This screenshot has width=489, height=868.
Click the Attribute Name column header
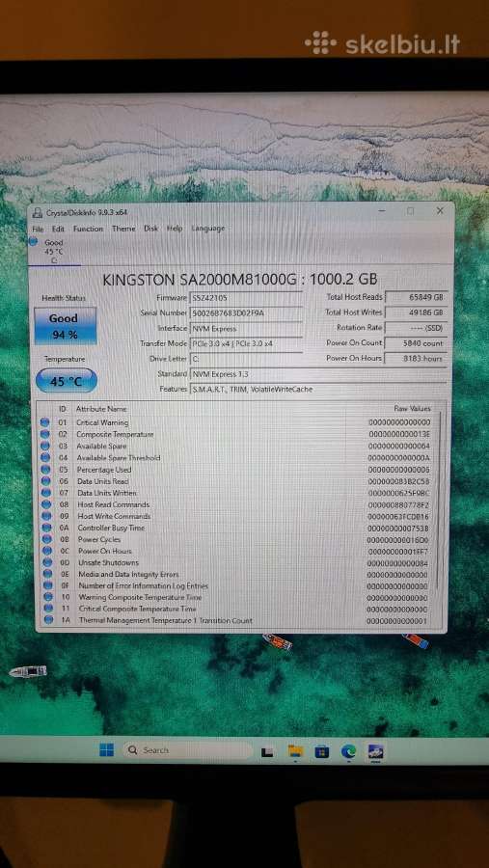pyautogui.click(x=101, y=409)
